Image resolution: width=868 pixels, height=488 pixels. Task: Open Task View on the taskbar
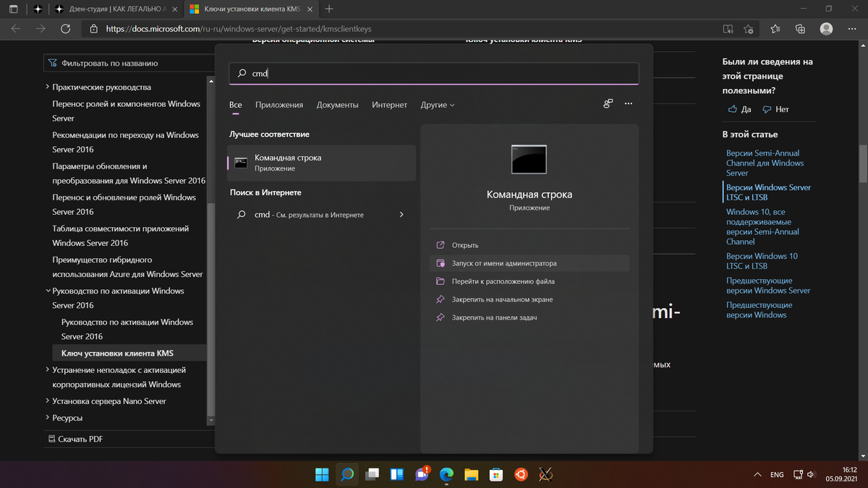pyautogui.click(x=372, y=474)
